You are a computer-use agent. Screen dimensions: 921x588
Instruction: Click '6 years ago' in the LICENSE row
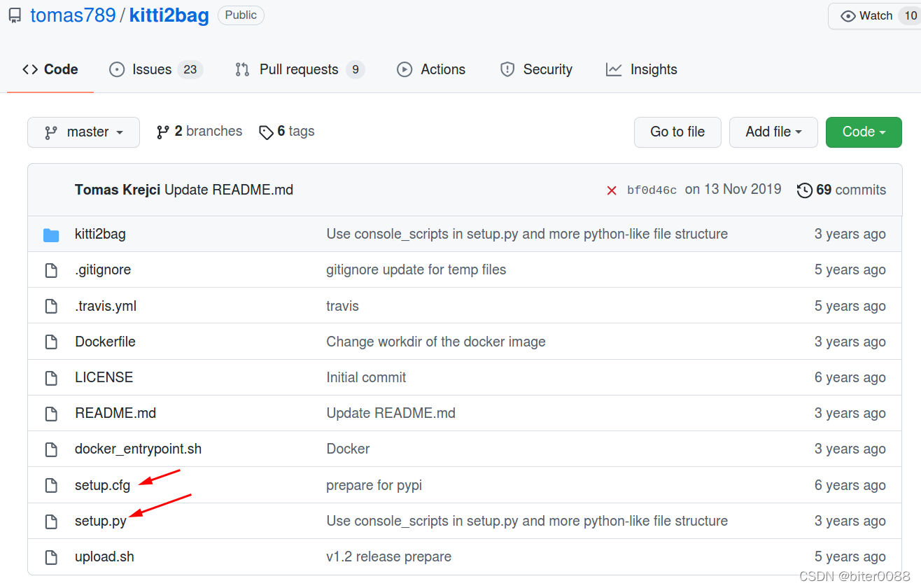tap(850, 377)
